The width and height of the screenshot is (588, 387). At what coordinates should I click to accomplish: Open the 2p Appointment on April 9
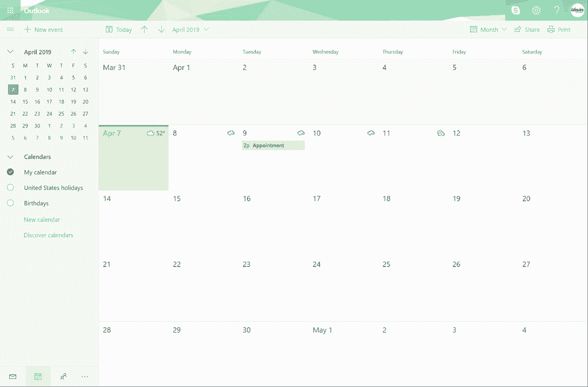tap(272, 145)
